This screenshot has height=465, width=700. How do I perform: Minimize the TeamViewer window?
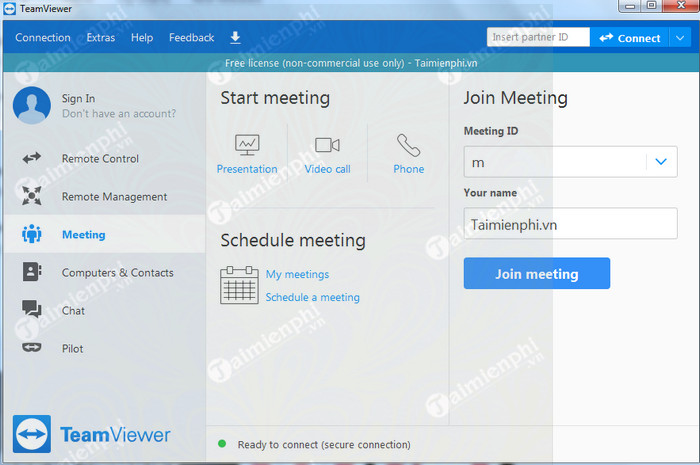click(630, 6)
